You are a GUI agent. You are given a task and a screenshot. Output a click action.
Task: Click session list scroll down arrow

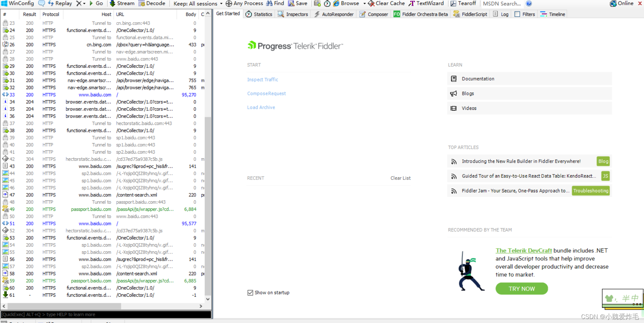[x=208, y=299]
